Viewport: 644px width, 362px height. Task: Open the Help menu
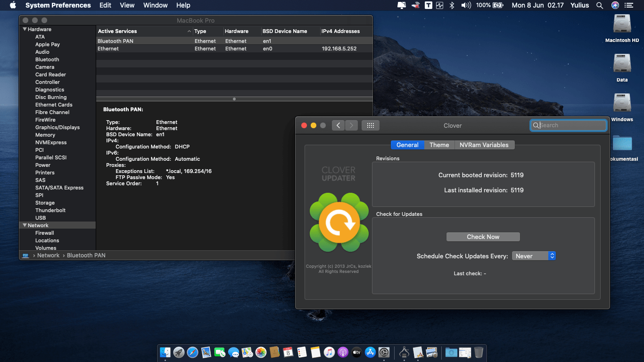183,5
